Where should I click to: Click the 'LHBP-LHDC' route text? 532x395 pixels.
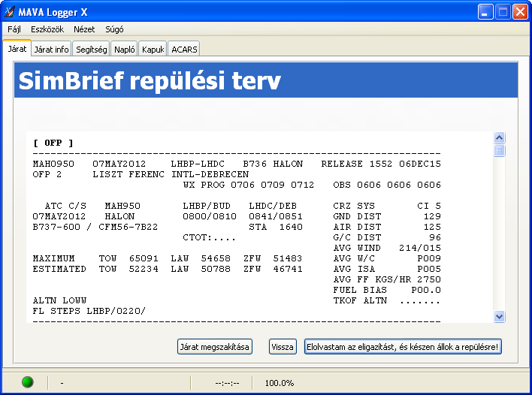198,164
